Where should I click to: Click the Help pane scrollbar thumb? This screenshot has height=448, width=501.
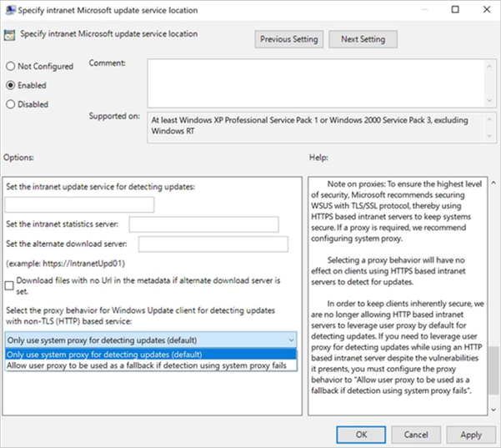pos(493,370)
